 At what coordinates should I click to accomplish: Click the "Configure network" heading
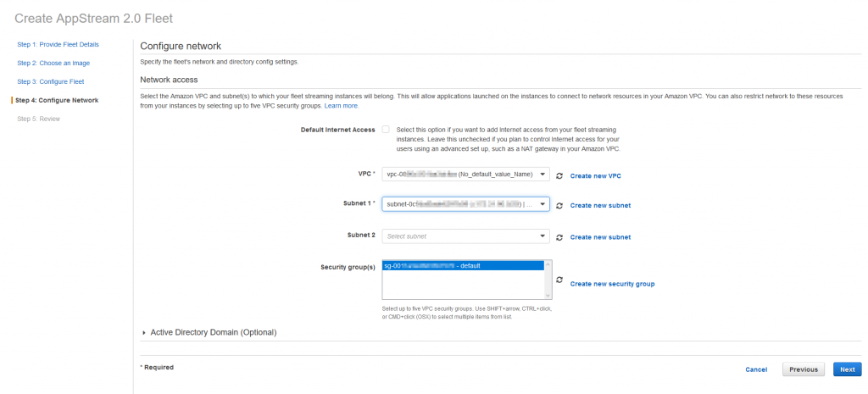(x=181, y=46)
